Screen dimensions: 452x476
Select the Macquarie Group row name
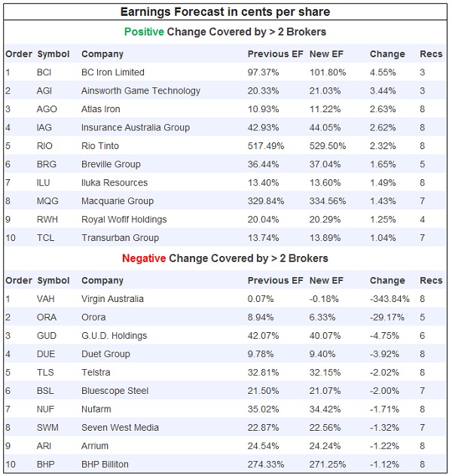pyautogui.click(x=118, y=201)
